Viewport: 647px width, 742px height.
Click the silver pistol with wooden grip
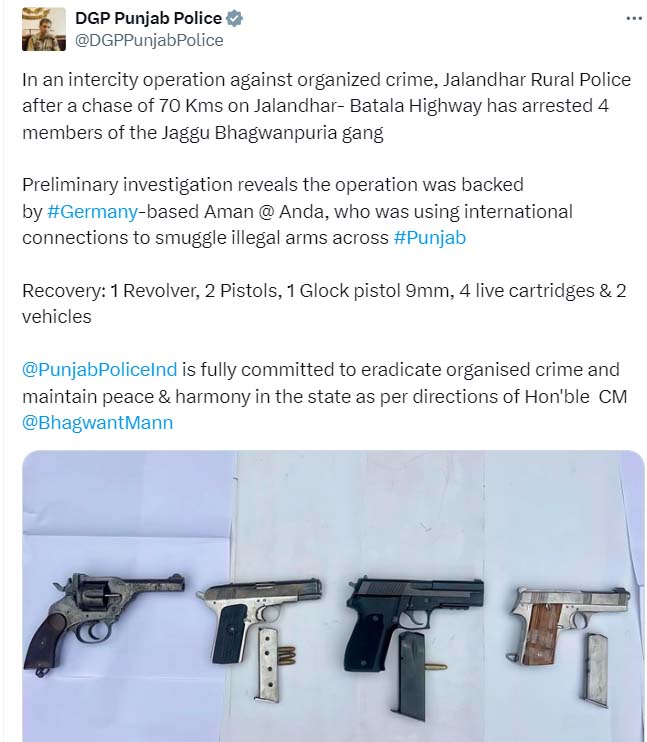568,624
